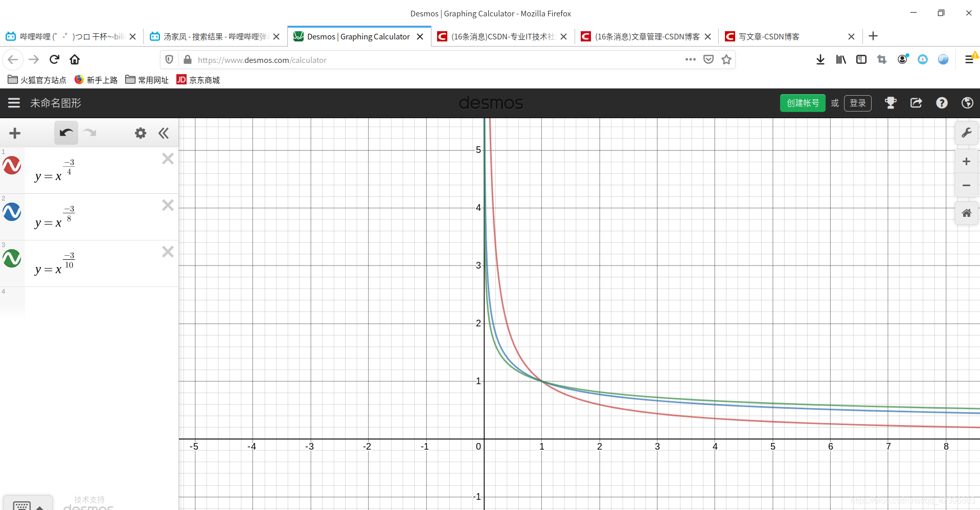Toggle Firefox sidebar view
Screen dimensions: 980x510
[861, 59]
